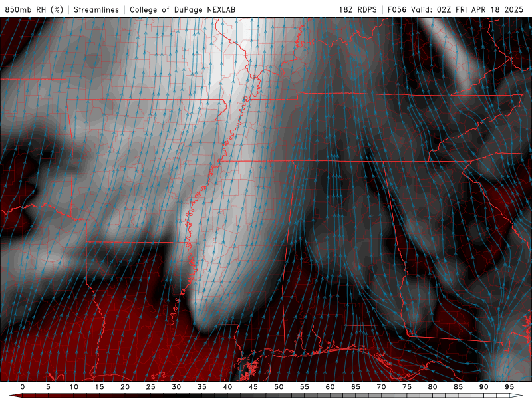Click the "60" colorbar scale label

click(330, 387)
